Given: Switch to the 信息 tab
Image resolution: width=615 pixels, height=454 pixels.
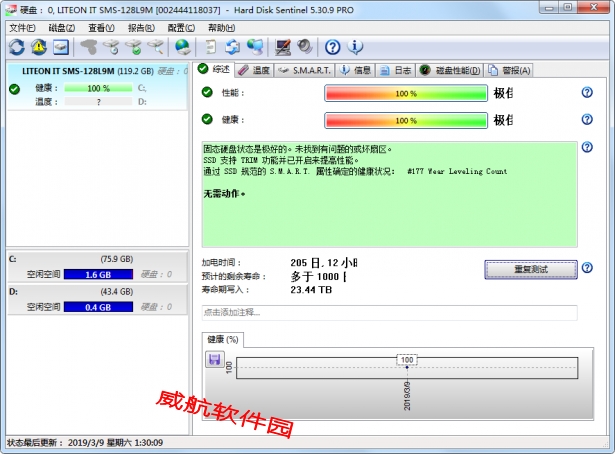Looking at the screenshot, I should [x=355, y=71].
